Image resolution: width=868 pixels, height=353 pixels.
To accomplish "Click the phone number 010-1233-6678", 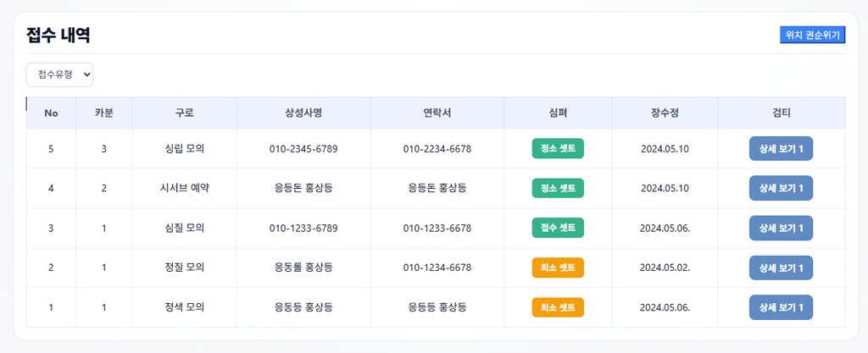I will click(x=437, y=228).
